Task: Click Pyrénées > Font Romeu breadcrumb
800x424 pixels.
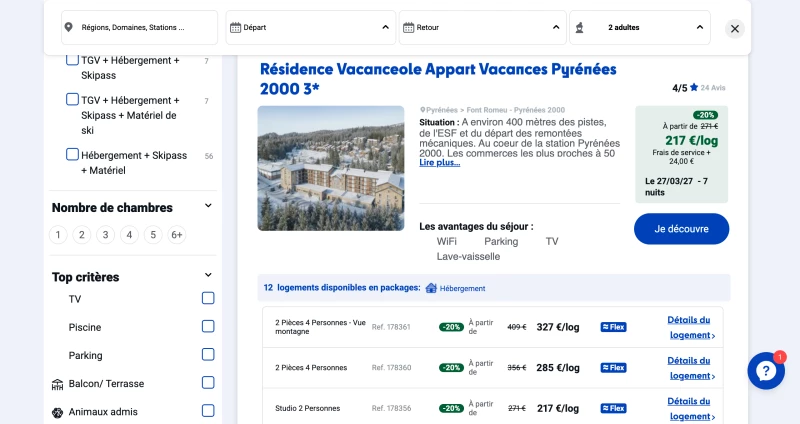Action: [492, 110]
